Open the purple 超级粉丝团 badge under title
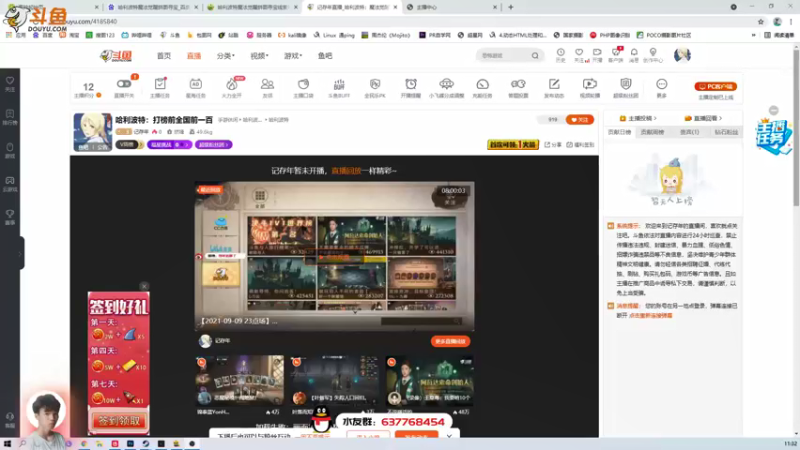 (x=213, y=145)
